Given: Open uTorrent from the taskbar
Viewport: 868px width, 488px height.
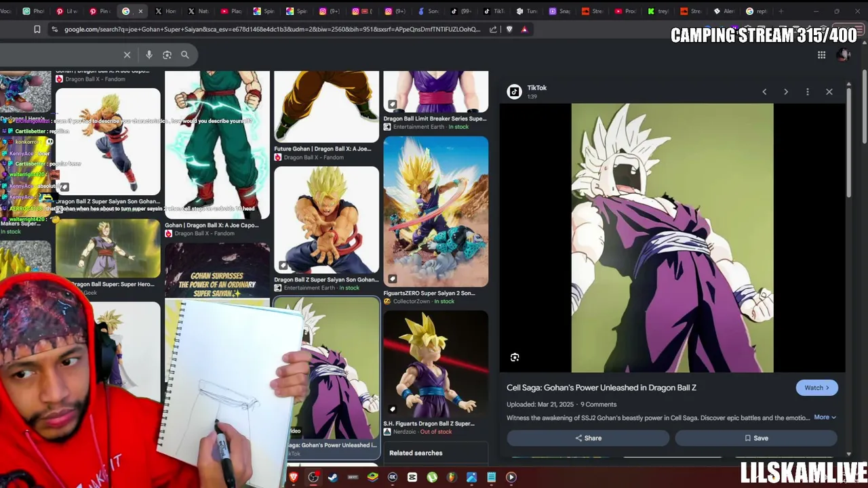Looking at the screenshot, I should (432, 477).
